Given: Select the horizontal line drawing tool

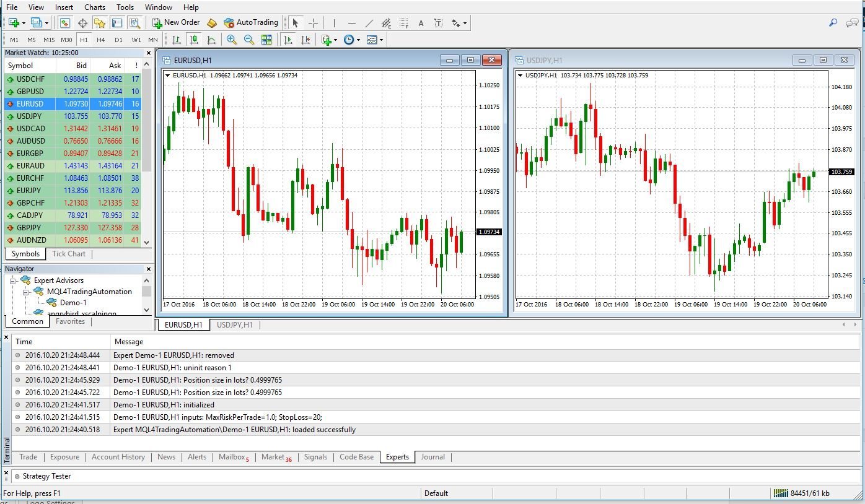Looking at the screenshot, I should pyautogui.click(x=351, y=23).
